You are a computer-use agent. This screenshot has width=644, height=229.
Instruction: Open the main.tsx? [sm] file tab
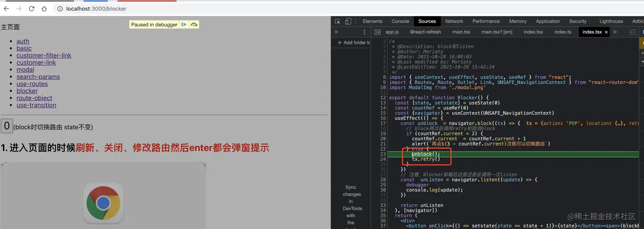tap(497, 32)
